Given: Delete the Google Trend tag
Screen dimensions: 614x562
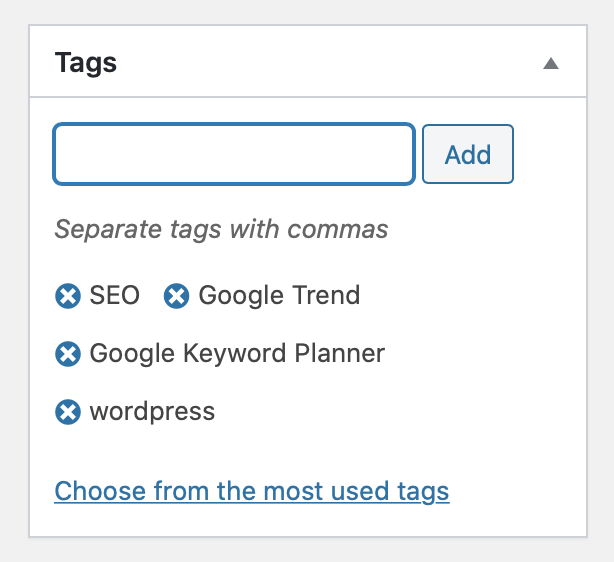Looking at the screenshot, I should pos(176,296).
